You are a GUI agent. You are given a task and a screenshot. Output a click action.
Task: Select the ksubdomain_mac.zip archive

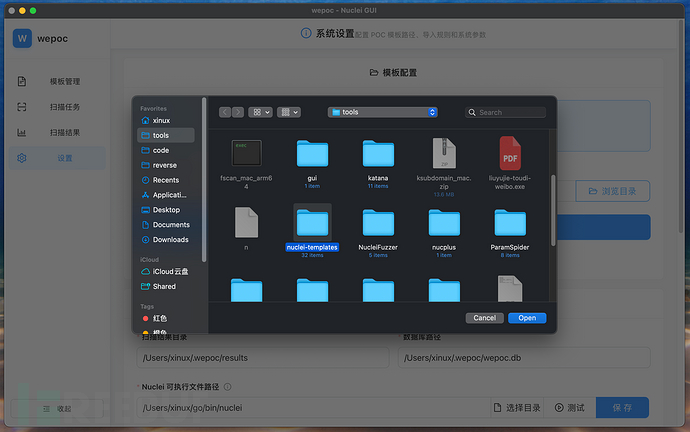[x=444, y=154]
